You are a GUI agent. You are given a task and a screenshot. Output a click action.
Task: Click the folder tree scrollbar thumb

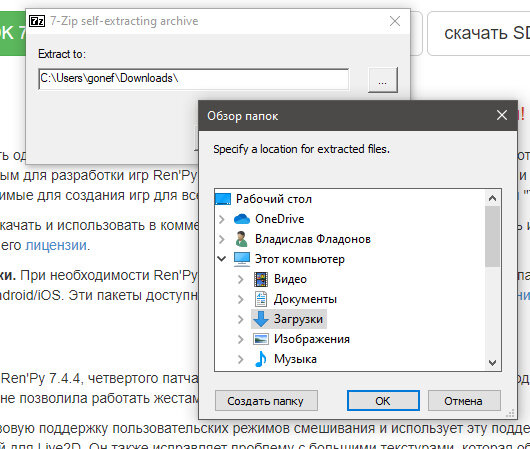(492, 236)
